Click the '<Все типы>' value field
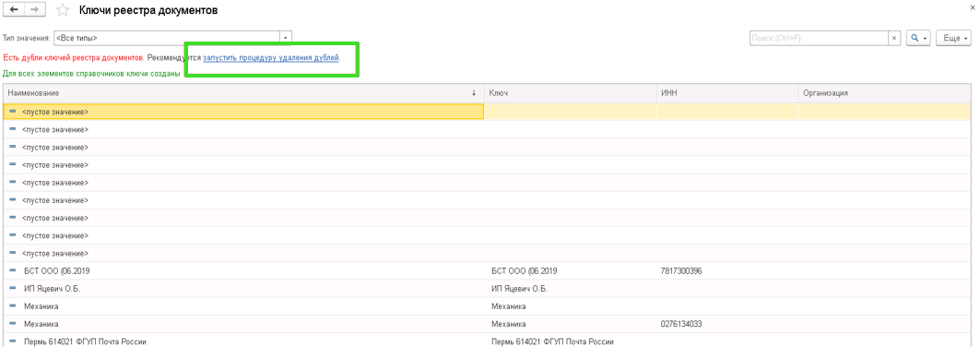 tap(167, 38)
